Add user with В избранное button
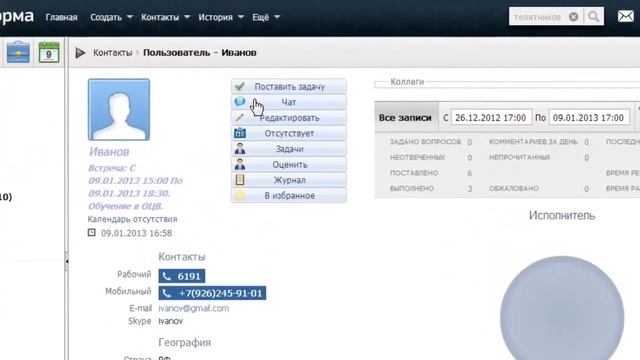The width and height of the screenshot is (640, 360). click(x=289, y=196)
